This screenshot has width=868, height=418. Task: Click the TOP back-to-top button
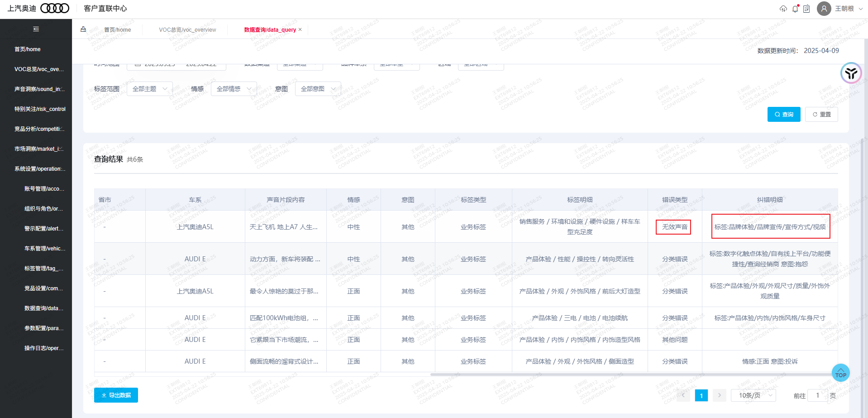841,373
